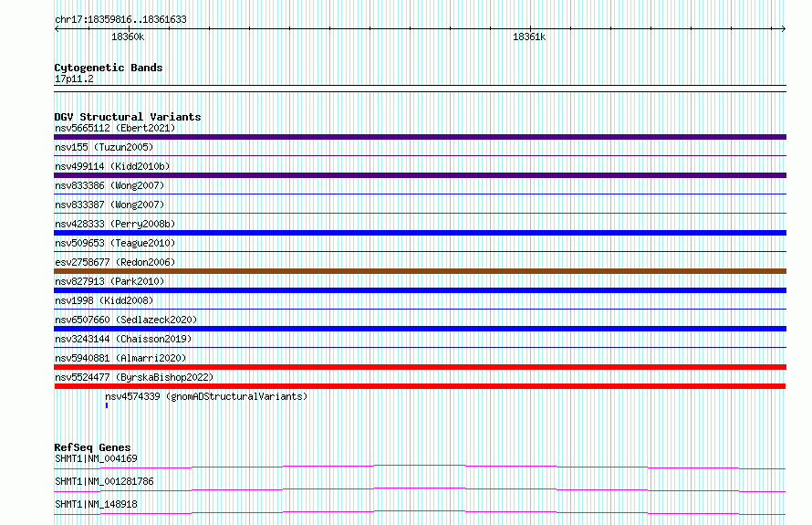Click the nsv833387 (Wong2007) label

tap(109, 205)
